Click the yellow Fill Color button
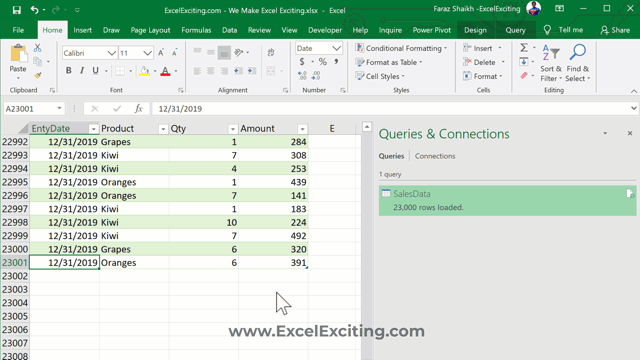640x360 pixels. click(144, 71)
